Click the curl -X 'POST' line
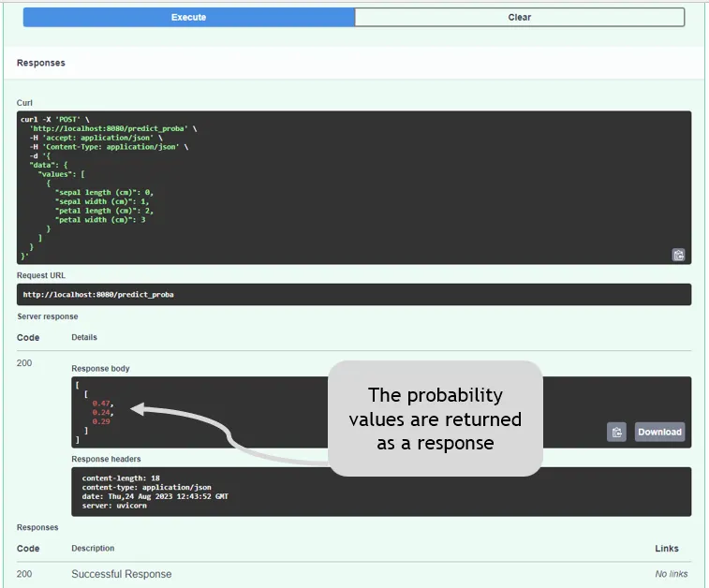Screen dimensions: 709x588 pyautogui.click(x=54, y=119)
